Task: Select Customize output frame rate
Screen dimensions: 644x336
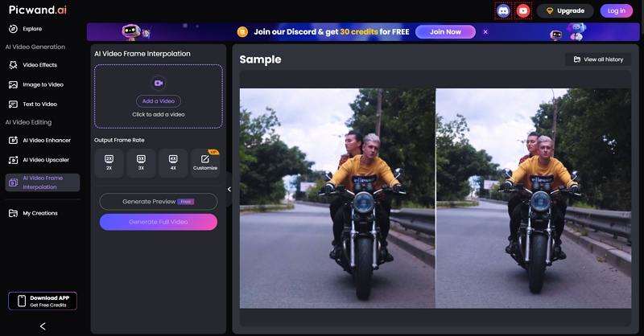Action: point(205,163)
